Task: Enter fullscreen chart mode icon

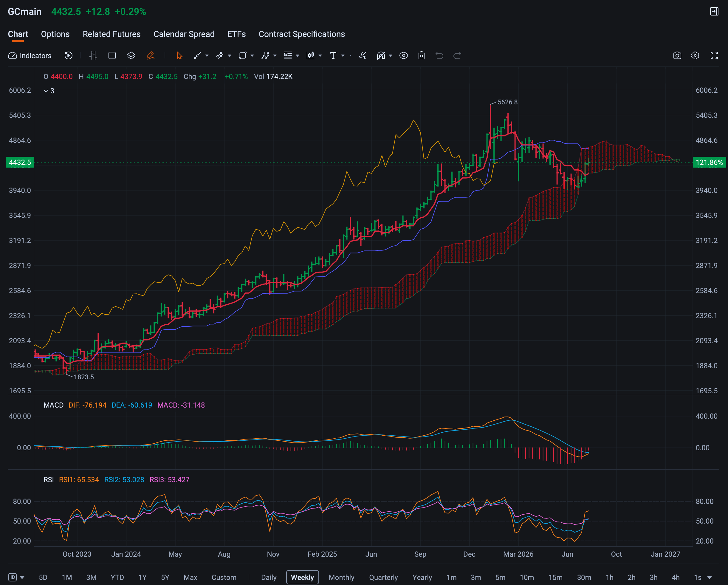Action: coord(714,56)
